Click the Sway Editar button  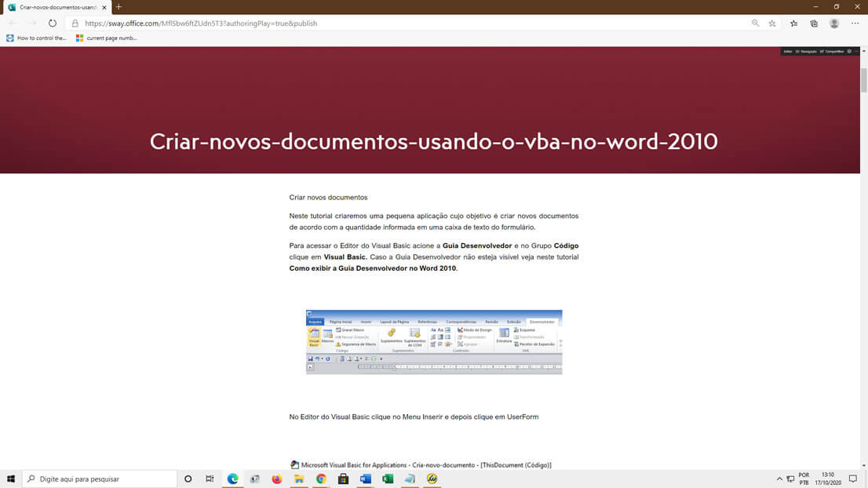787,52
